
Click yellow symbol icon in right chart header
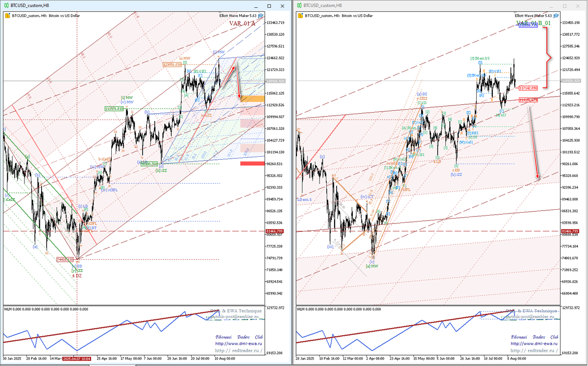point(300,16)
